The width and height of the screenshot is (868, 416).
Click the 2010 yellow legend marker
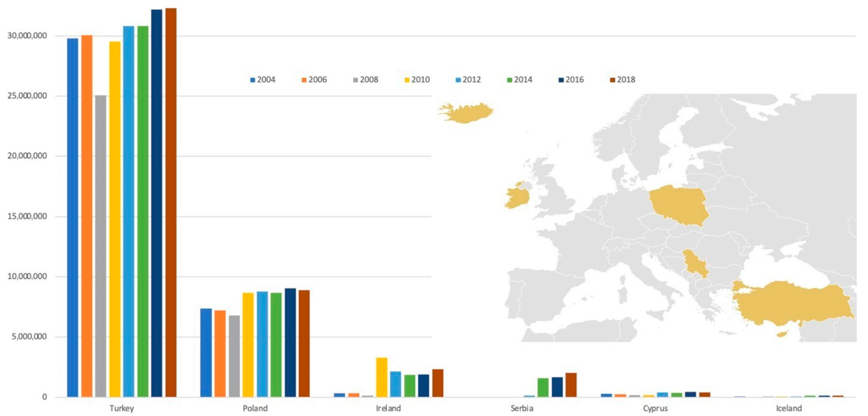pos(407,80)
